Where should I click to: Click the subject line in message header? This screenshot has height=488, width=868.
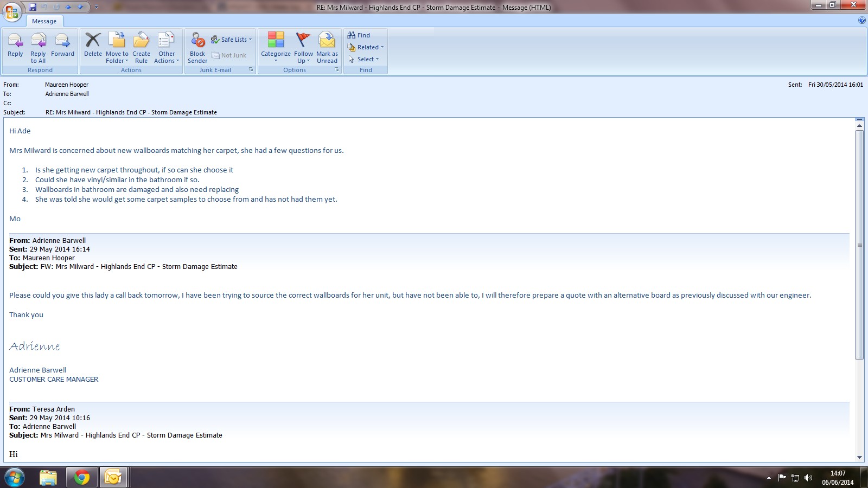131,112
